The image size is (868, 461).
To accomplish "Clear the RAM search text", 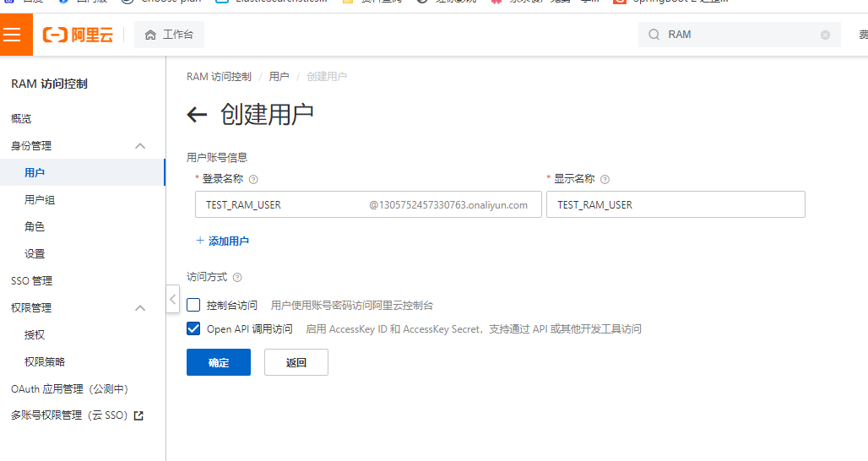I will pos(826,35).
